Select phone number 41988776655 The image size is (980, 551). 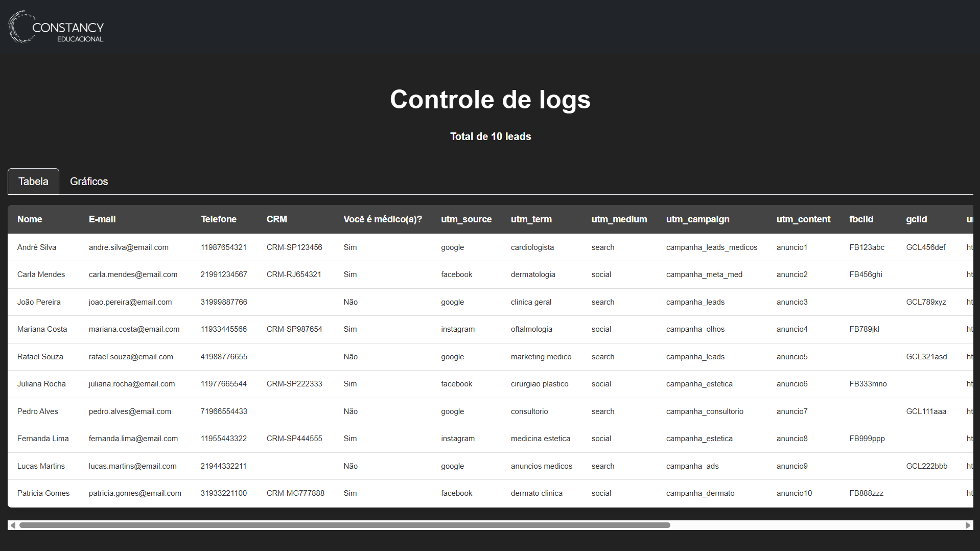click(224, 357)
